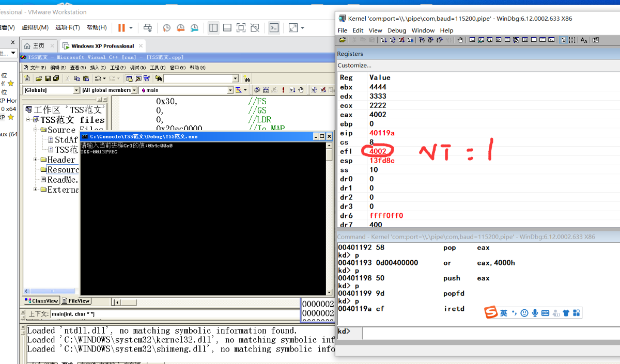Open Visual C++ find combo dropdown
Screen dimensions: 620x364
point(235,78)
